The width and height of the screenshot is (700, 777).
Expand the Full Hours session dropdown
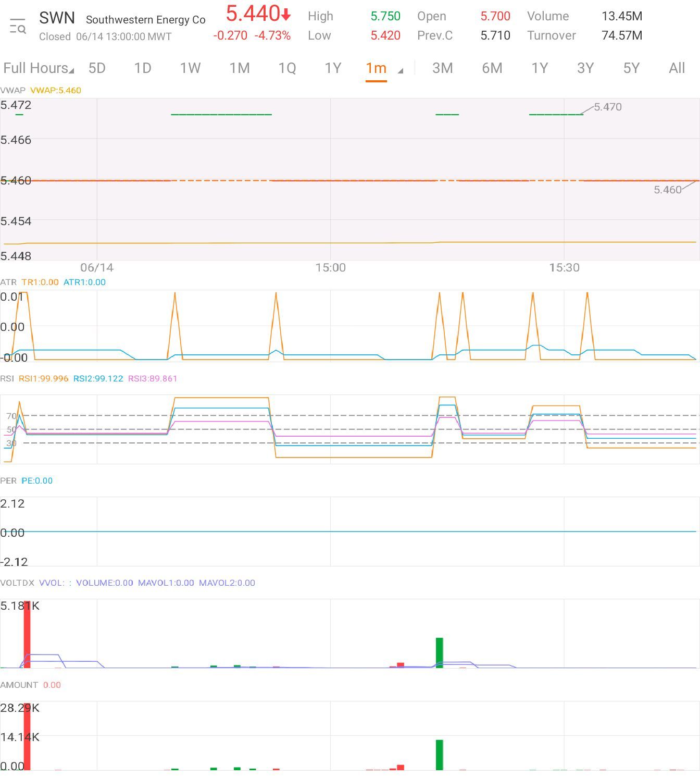pos(39,68)
